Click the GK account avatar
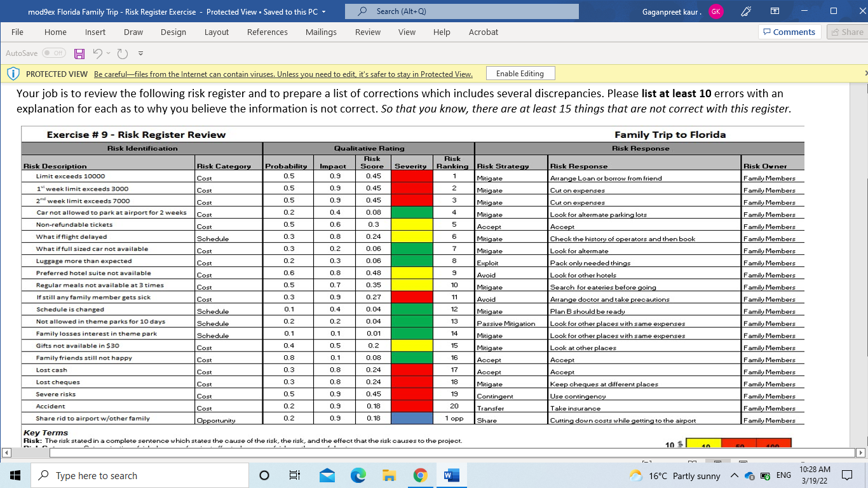Screen dimensions: 868x488 click(715, 11)
